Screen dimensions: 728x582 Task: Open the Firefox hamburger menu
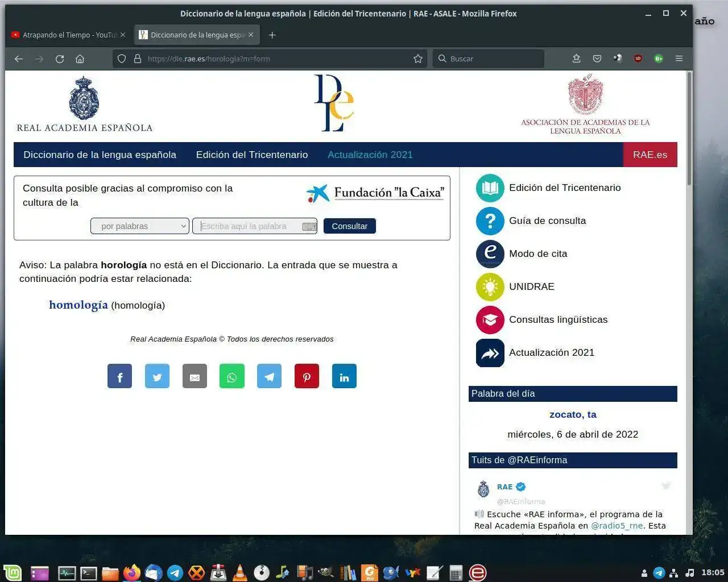click(679, 59)
